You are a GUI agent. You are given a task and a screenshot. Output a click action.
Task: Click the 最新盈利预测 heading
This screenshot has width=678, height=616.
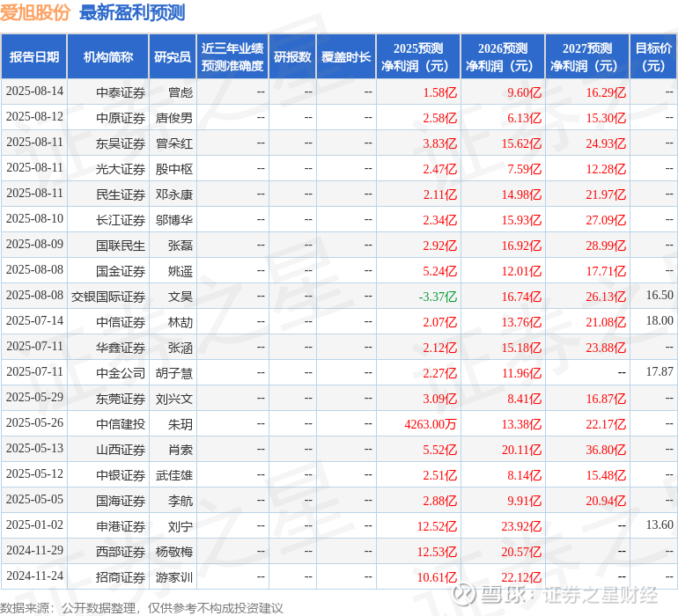coord(132,12)
